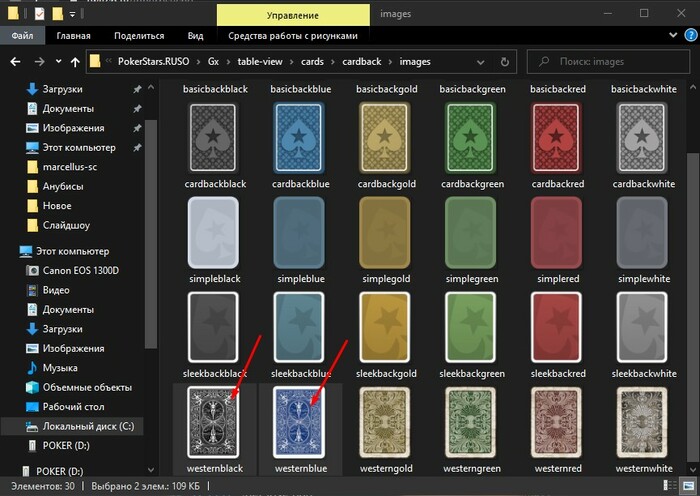Select the cardbackred card image

[556, 138]
